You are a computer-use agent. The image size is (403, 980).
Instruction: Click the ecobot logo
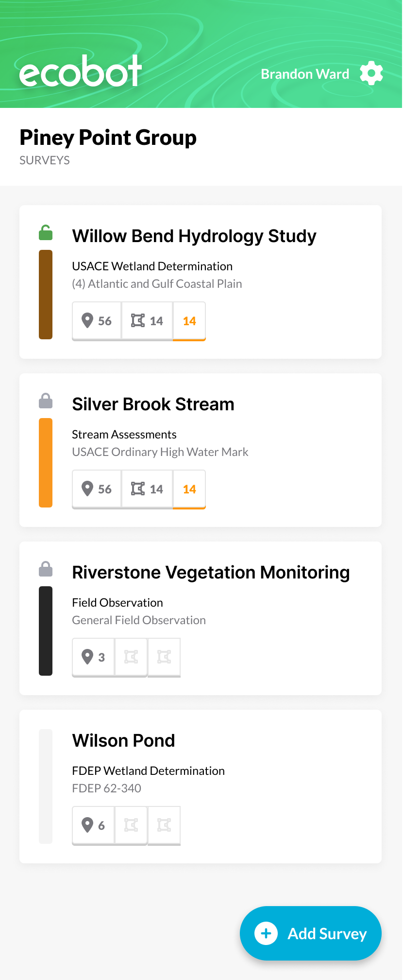pos(81,71)
